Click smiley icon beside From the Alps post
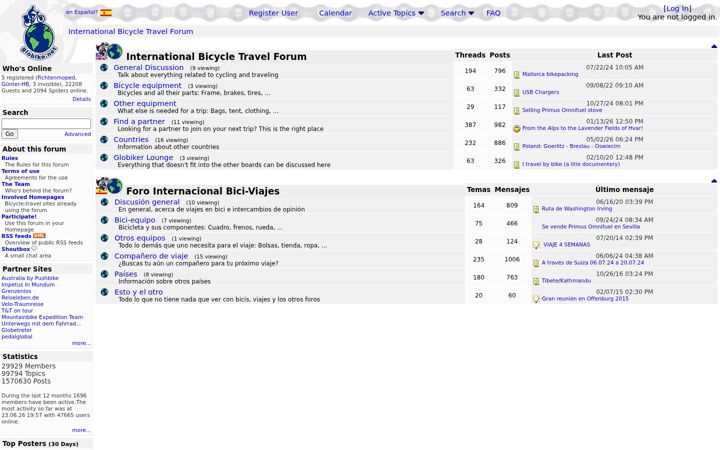720x450 pixels. (517, 129)
